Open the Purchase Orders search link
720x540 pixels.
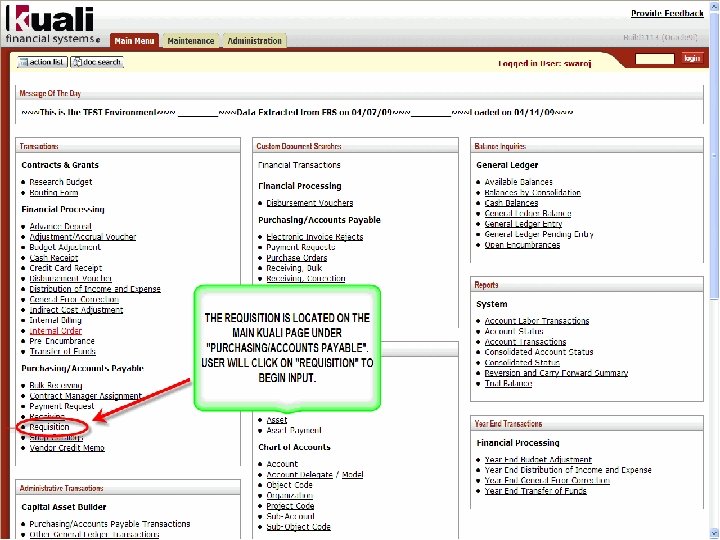[x=297, y=258]
